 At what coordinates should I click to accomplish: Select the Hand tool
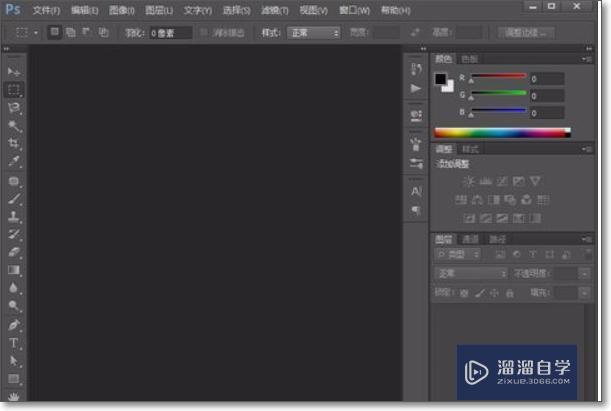tap(14, 396)
